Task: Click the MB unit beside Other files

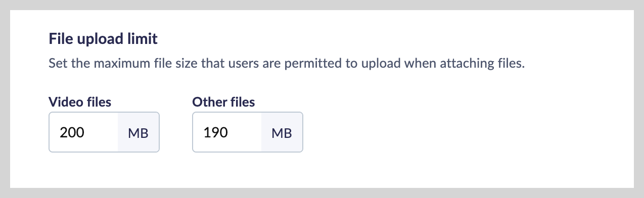Action: [282, 133]
